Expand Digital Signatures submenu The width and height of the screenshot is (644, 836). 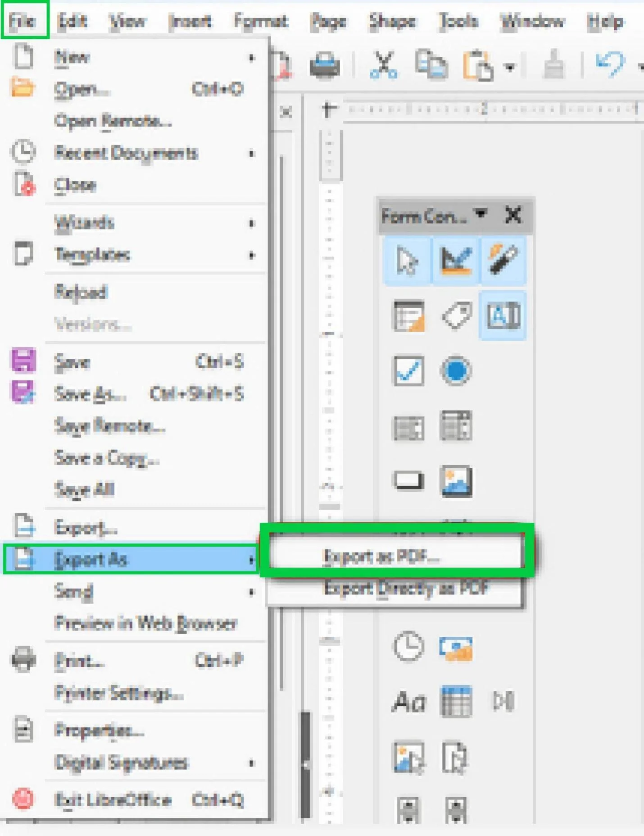(135, 762)
